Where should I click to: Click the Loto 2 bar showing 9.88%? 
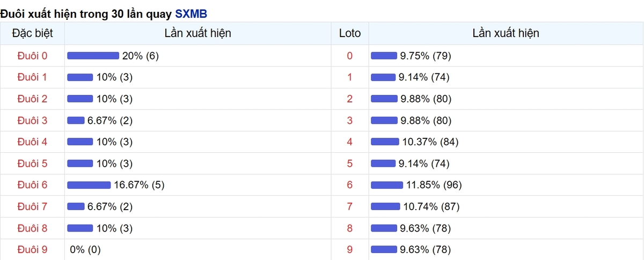[384, 99]
